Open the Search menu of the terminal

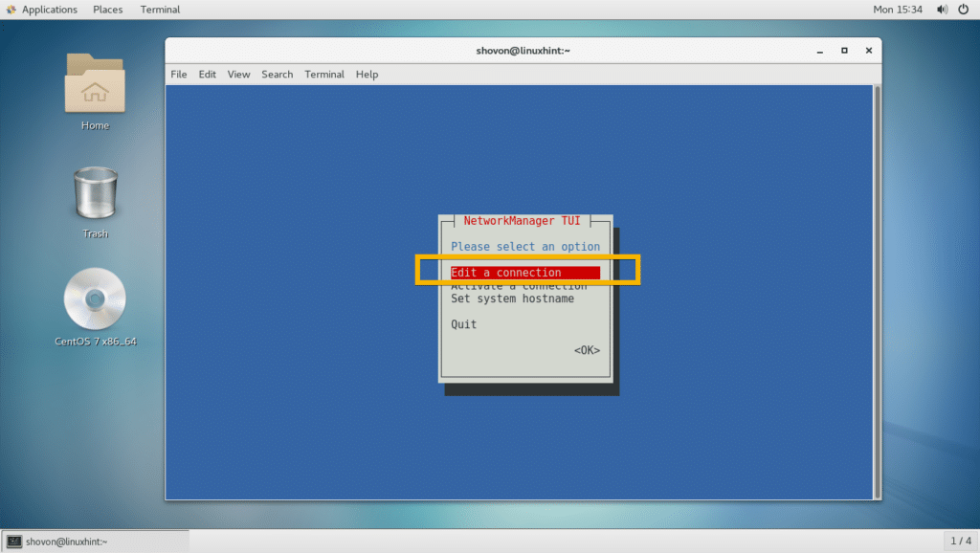277,74
